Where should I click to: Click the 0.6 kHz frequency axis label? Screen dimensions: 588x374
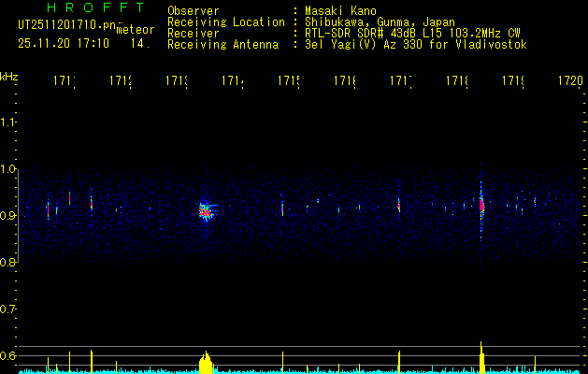click(x=7, y=355)
